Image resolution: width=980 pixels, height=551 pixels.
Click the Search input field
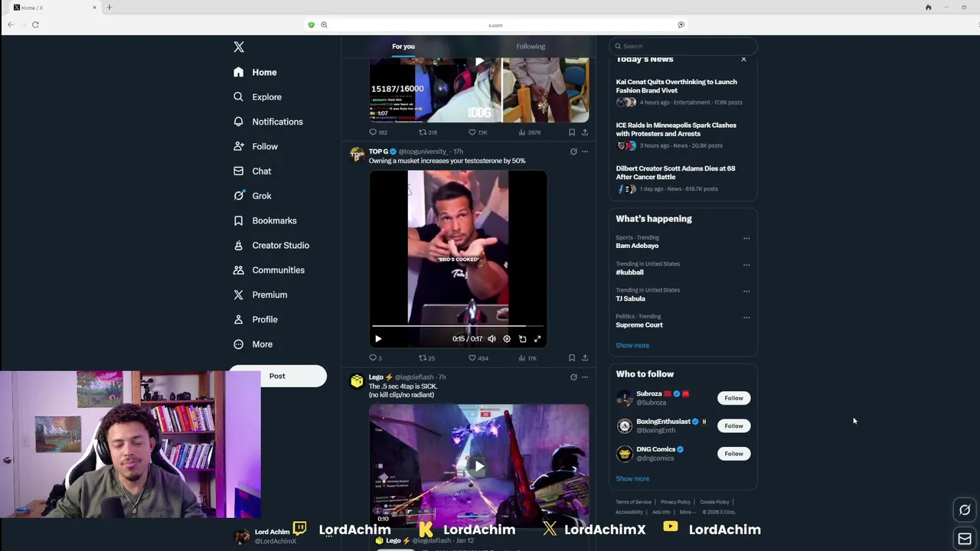(683, 46)
